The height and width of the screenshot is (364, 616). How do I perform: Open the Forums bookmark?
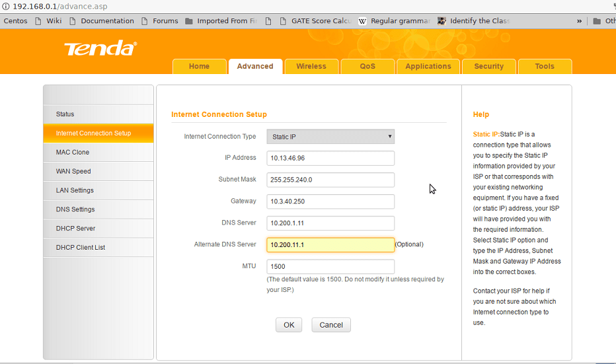tap(160, 21)
